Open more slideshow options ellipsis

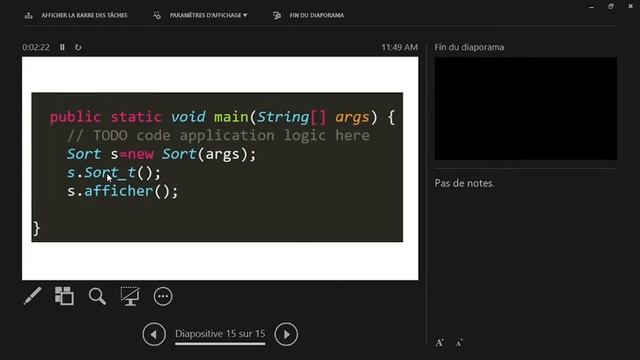163,297
